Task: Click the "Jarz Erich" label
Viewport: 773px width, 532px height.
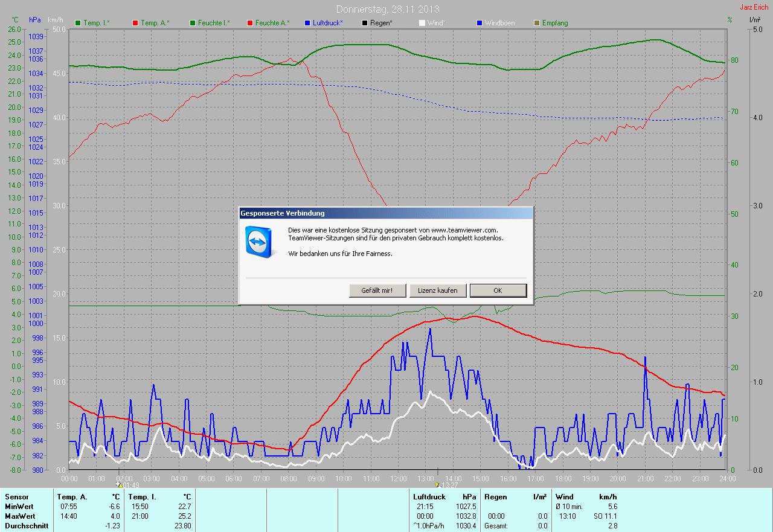Action: (754, 7)
